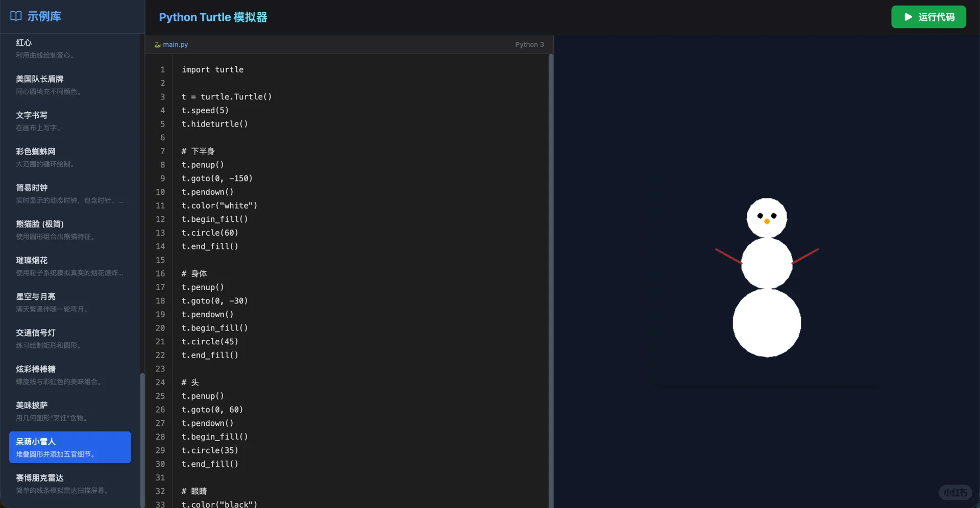Select the 璀璨烟花 fireworks example
980x508 pixels.
[70, 266]
